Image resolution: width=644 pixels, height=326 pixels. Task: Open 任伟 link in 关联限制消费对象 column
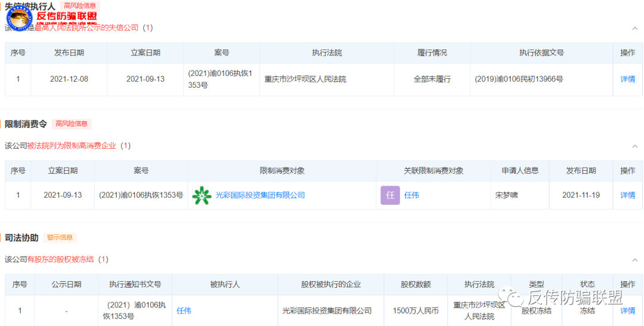(411, 195)
